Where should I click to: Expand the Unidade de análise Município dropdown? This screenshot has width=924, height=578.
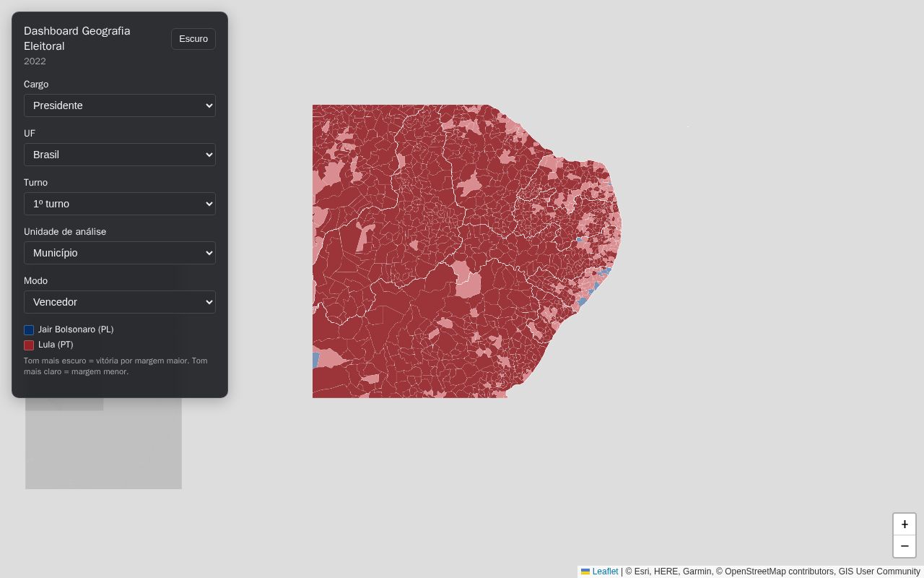click(x=120, y=253)
